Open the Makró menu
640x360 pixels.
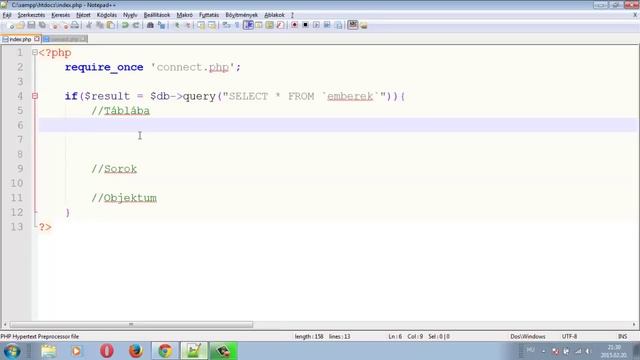tap(184, 15)
